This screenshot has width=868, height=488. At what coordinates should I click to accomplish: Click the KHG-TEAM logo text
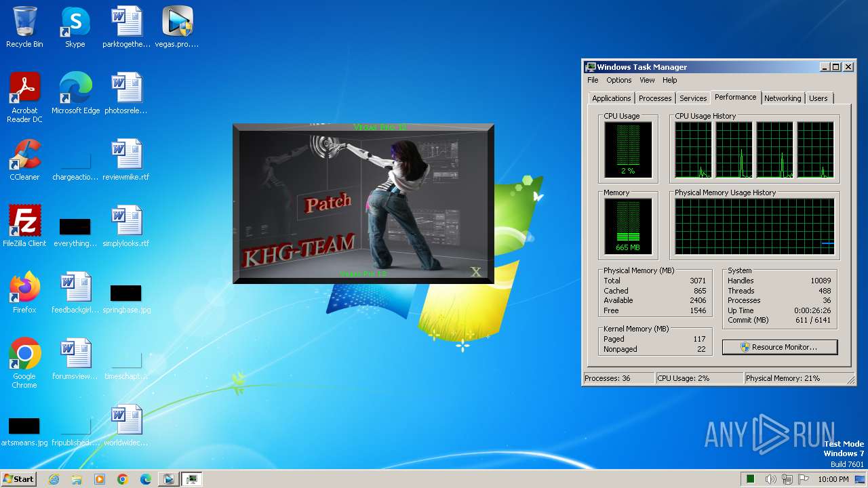point(298,250)
